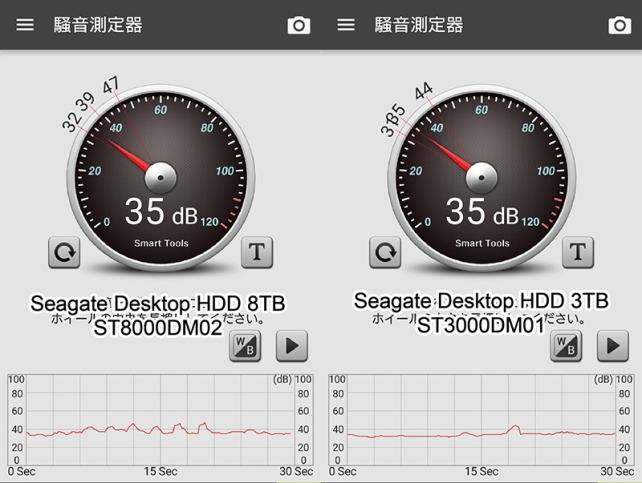Click the ST3000DM01 model text

pos(481,325)
